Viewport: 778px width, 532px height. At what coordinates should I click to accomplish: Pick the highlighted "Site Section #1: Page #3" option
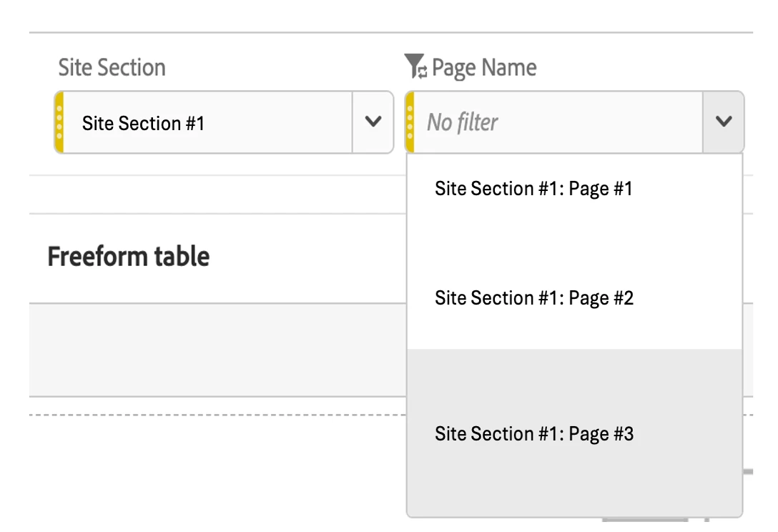pyautogui.click(x=533, y=434)
